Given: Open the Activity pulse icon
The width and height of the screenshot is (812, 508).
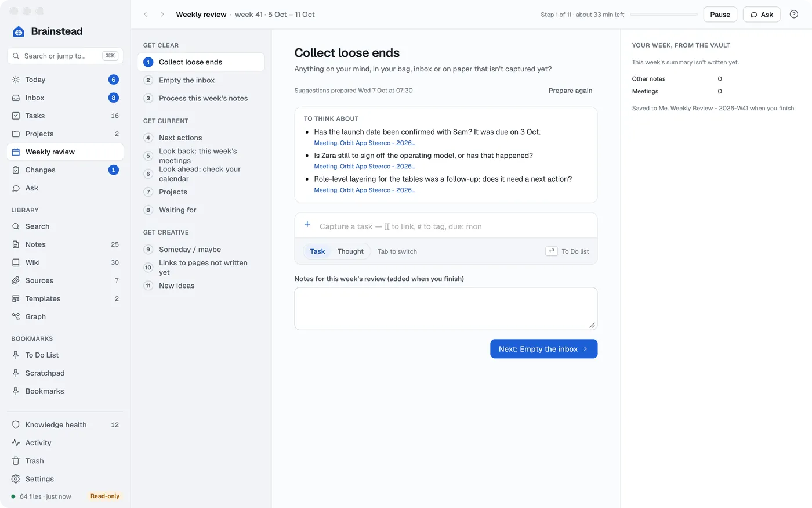Looking at the screenshot, I should pyautogui.click(x=16, y=443).
